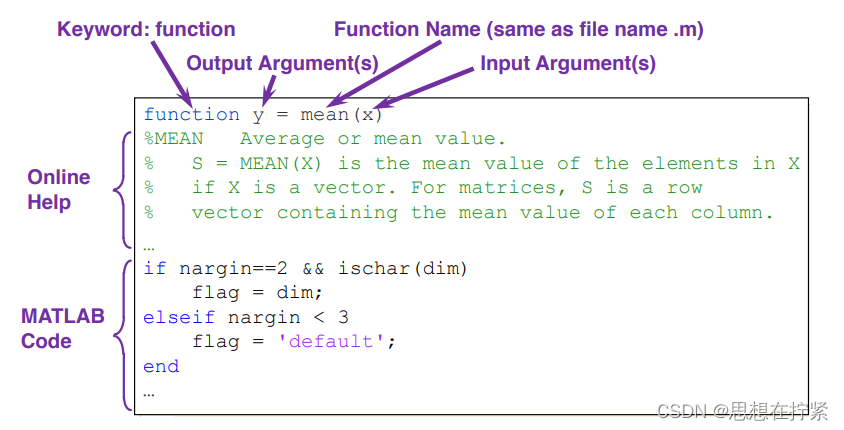Screen dimensions: 844x430
Task: Click the 'end' keyword line
Action: [x=161, y=366]
